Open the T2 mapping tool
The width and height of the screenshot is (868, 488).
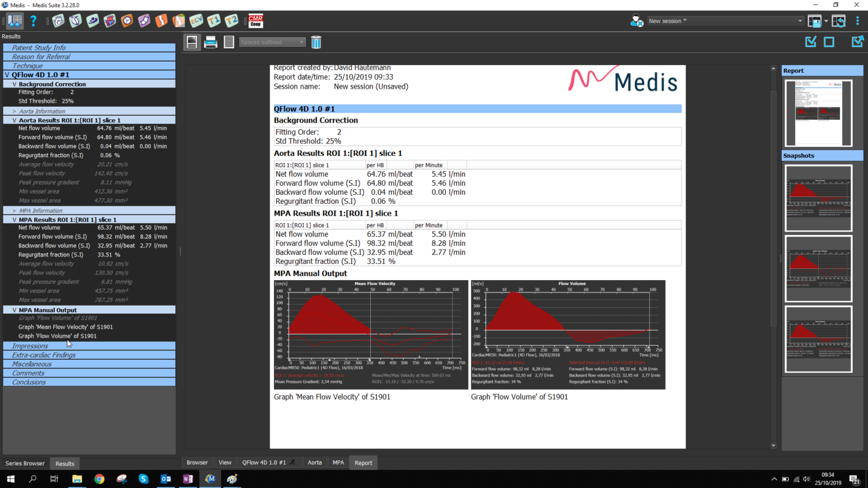(231, 20)
